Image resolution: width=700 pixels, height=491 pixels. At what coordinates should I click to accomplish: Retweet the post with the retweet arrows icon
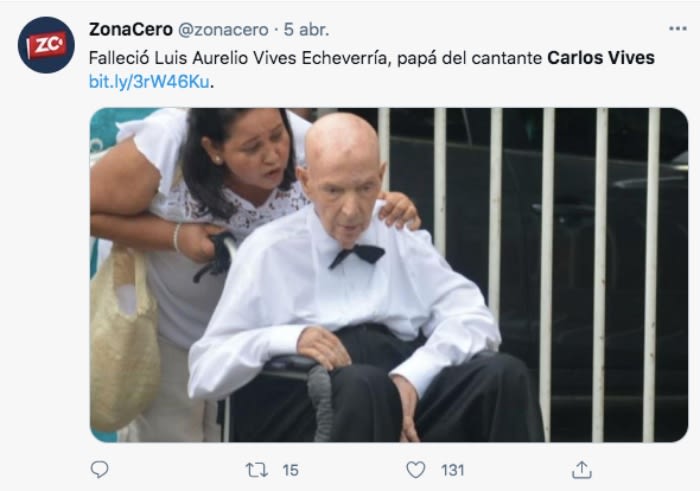(257, 470)
